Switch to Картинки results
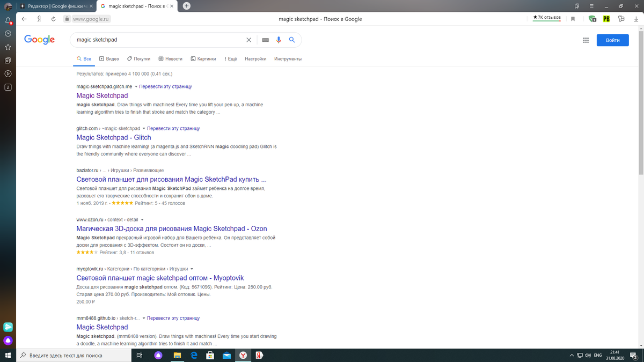 pyautogui.click(x=203, y=59)
